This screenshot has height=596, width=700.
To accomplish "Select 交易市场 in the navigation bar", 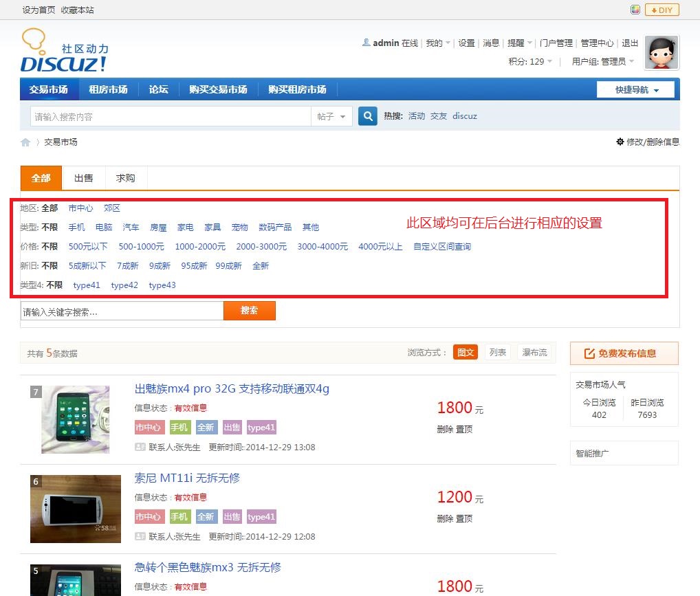I will (x=49, y=89).
